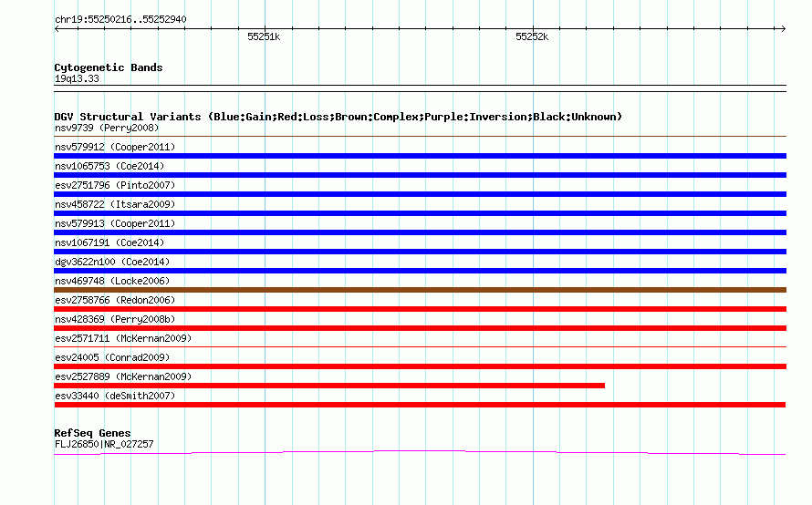Screen dimensions: 812x505
Task: Select the blue bar under dgv3622n100
Action: click(420, 271)
